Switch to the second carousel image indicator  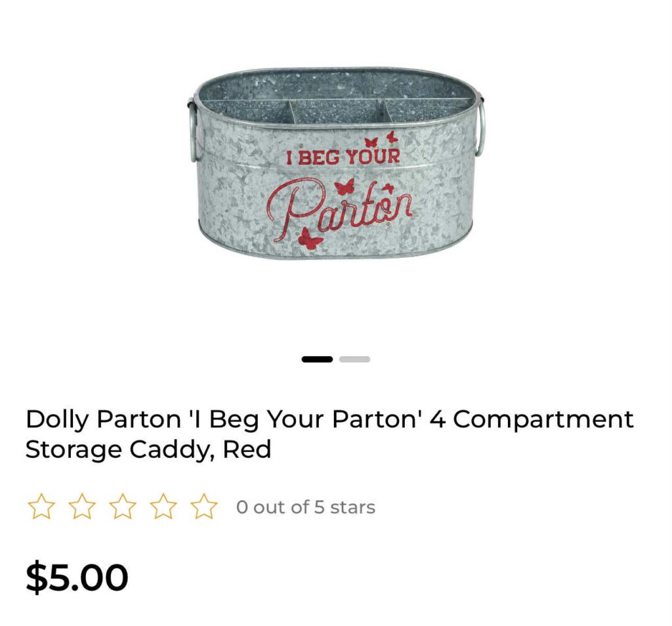click(354, 359)
